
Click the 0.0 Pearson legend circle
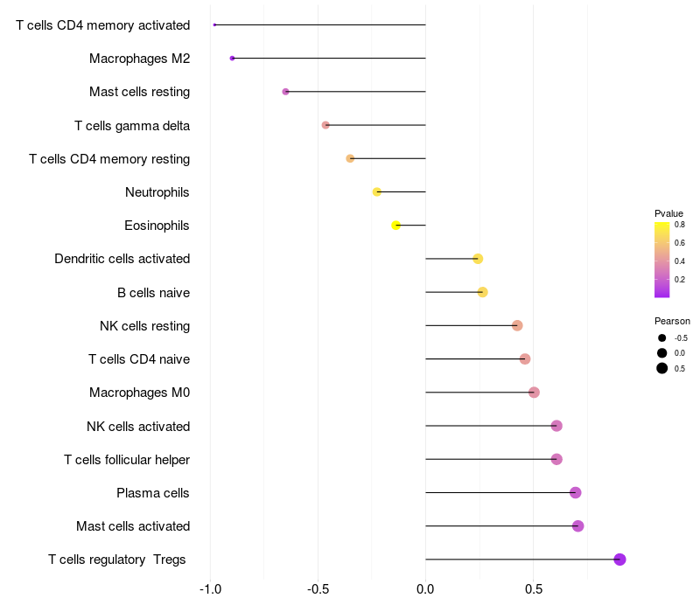[x=662, y=352]
